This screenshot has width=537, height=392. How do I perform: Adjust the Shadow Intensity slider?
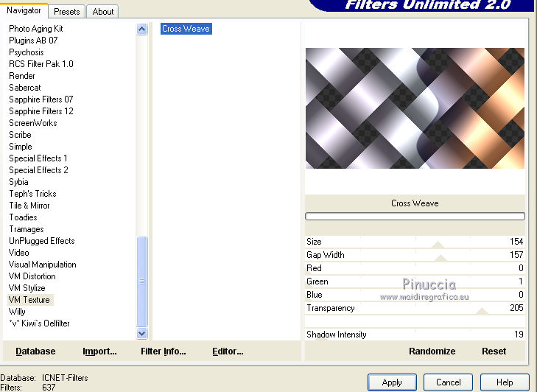(x=415, y=335)
